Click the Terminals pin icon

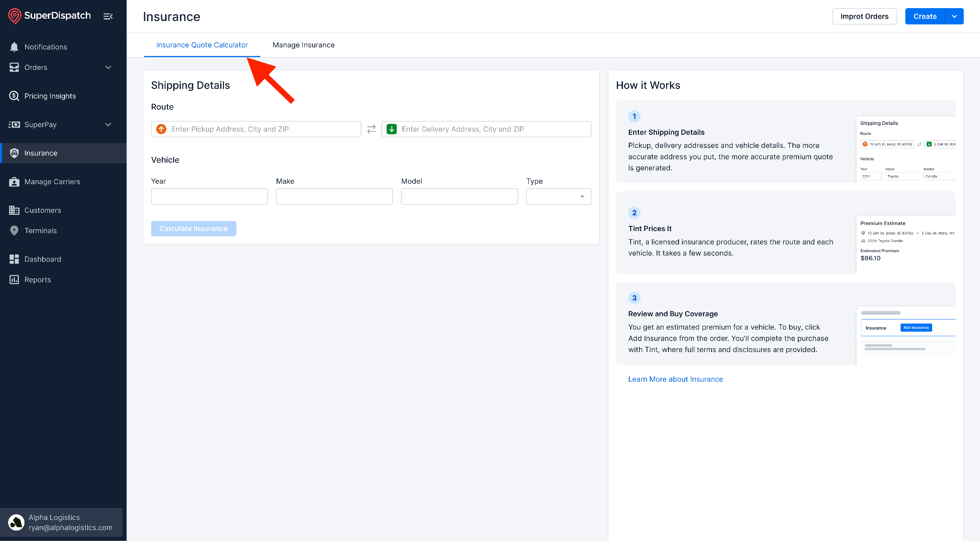tap(14, 231)
